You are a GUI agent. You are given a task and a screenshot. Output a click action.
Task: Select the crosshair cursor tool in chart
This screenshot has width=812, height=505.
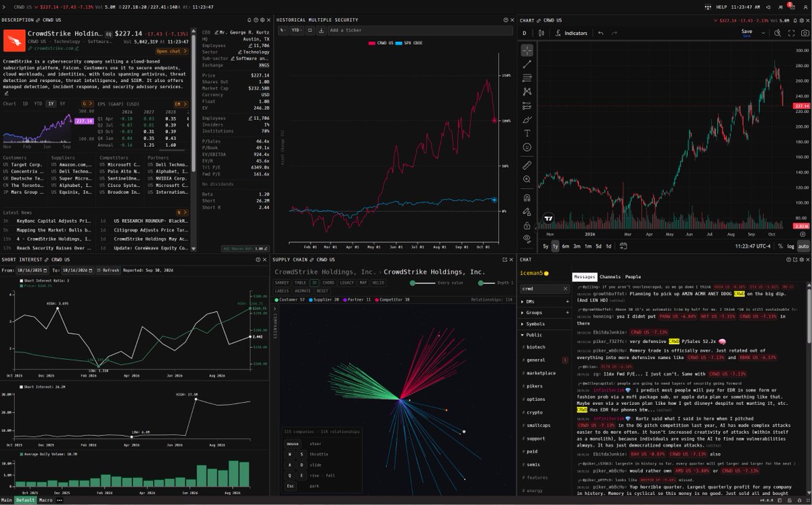(526, 50)
